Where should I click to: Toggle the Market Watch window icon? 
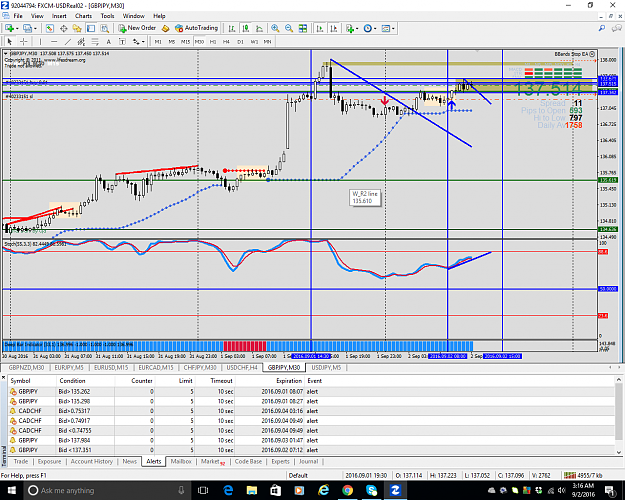coord(49,28)
